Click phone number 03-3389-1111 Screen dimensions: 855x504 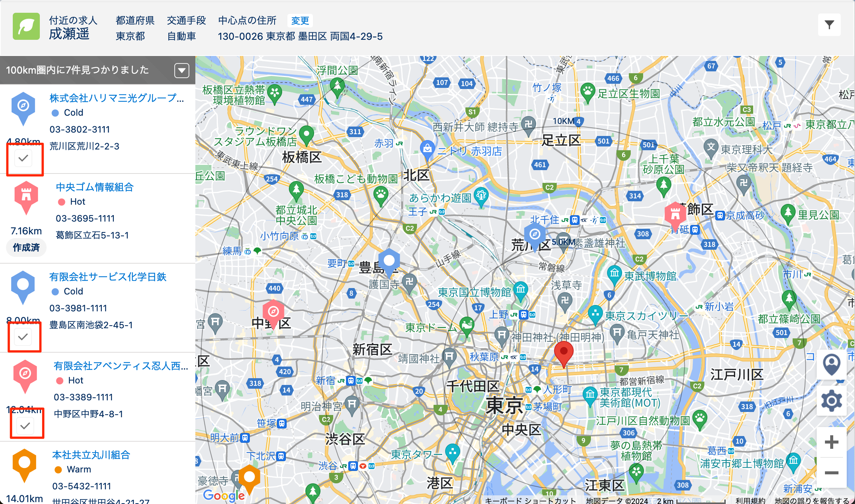(83, 397)
